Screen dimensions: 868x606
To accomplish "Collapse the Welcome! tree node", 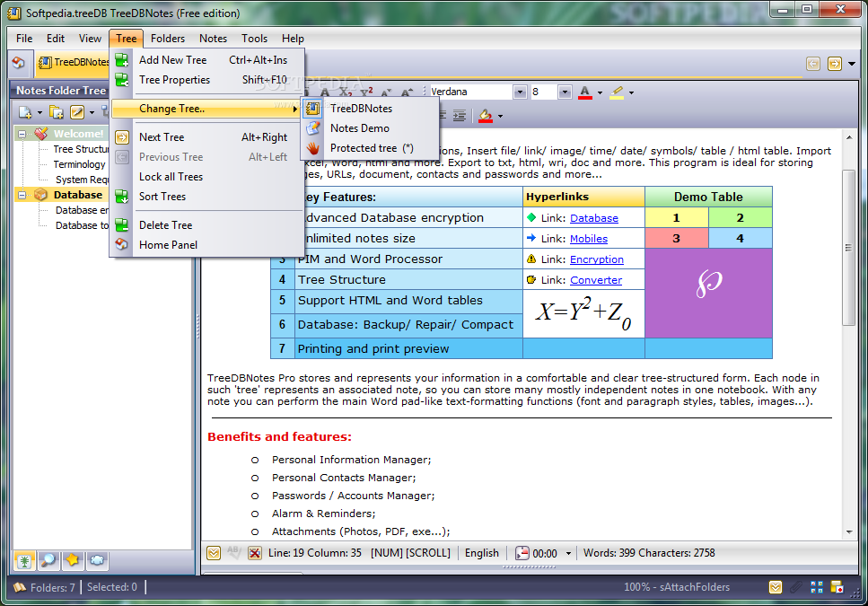I will coord(22,134).
